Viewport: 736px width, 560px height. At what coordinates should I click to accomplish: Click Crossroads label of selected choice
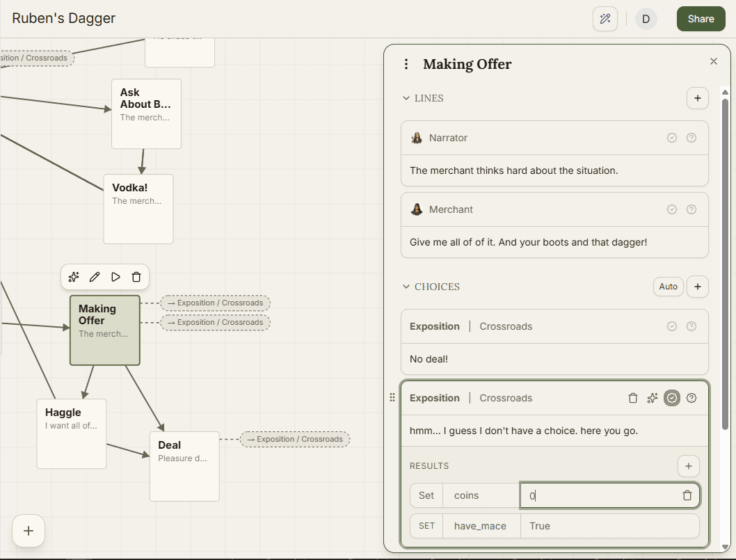[x=506, y=398]
